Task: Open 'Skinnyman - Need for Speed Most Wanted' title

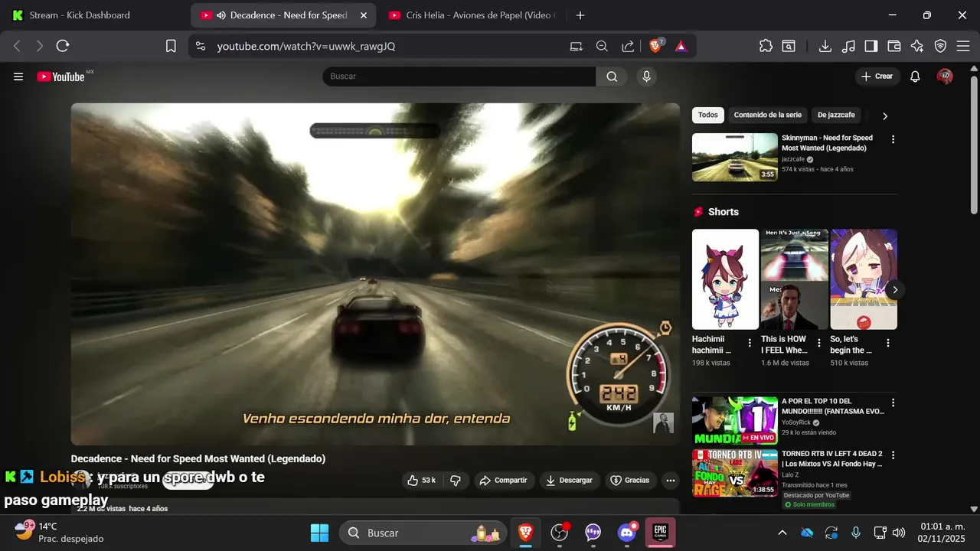Action: [x=827, y=143]
